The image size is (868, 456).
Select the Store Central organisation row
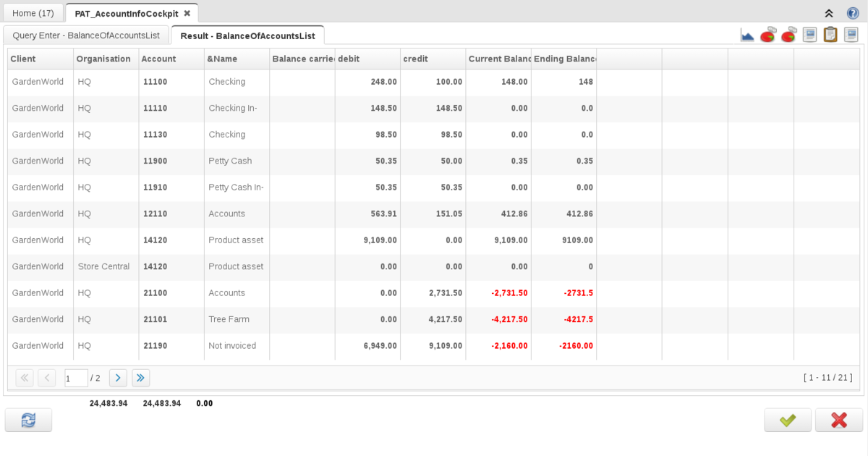point(103,266)
